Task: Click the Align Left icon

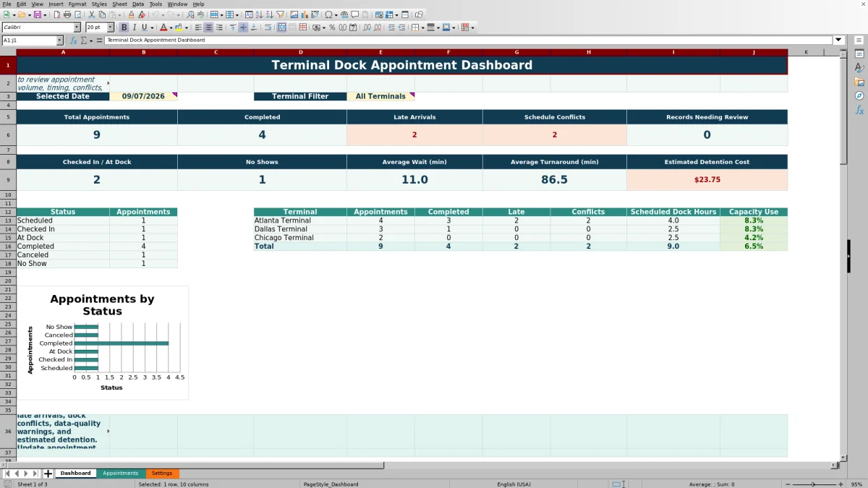Action: pyautogui.click(x=198, y=27)
